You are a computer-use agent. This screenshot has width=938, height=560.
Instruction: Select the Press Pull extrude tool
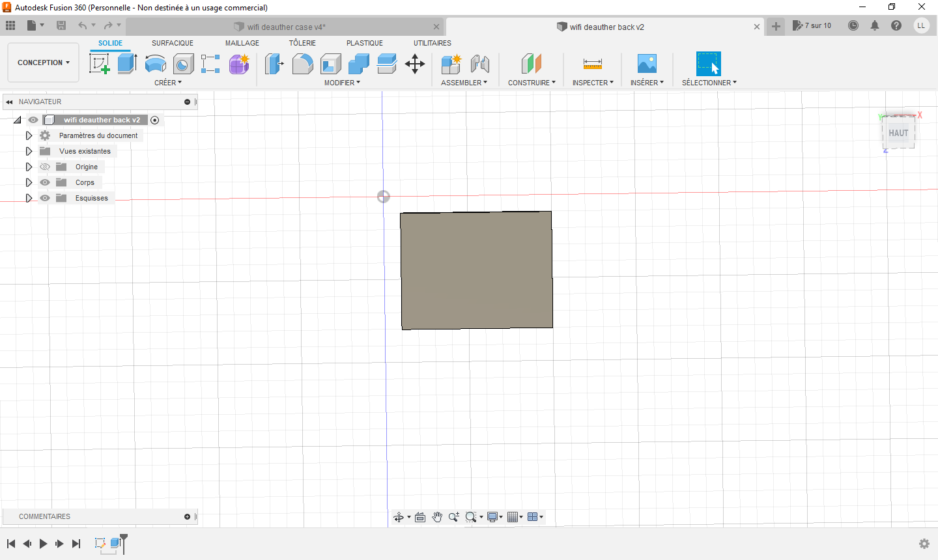[x=274, y=64]
